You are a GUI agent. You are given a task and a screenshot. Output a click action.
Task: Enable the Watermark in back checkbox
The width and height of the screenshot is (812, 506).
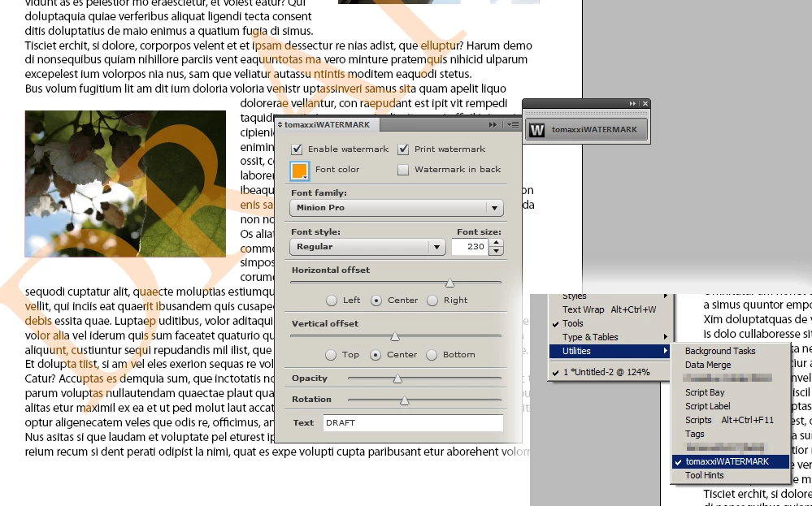403,170
